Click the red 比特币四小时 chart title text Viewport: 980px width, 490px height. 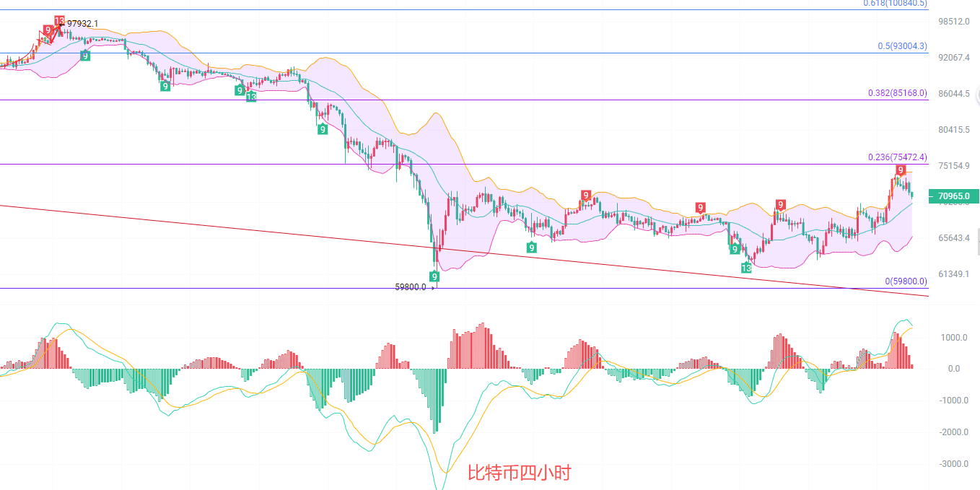pos(519,473)
